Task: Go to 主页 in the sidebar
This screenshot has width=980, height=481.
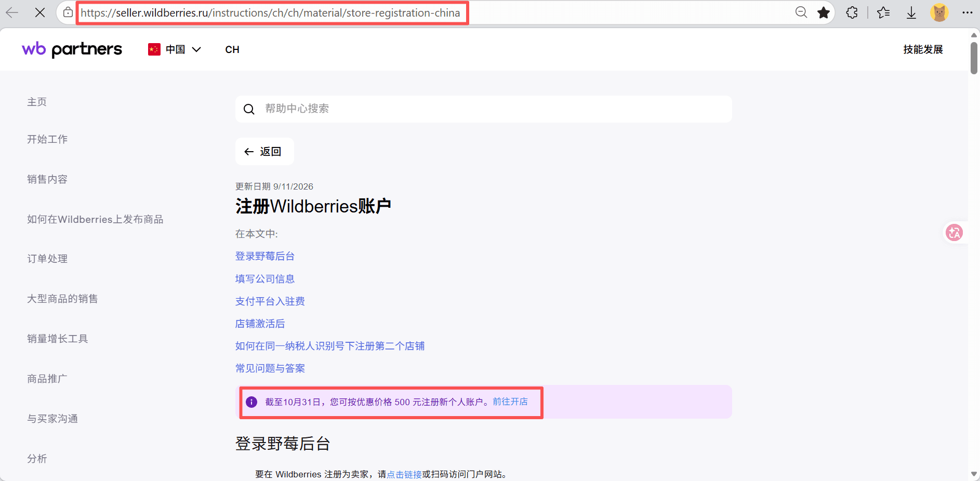Action: [x=37, y=102]
